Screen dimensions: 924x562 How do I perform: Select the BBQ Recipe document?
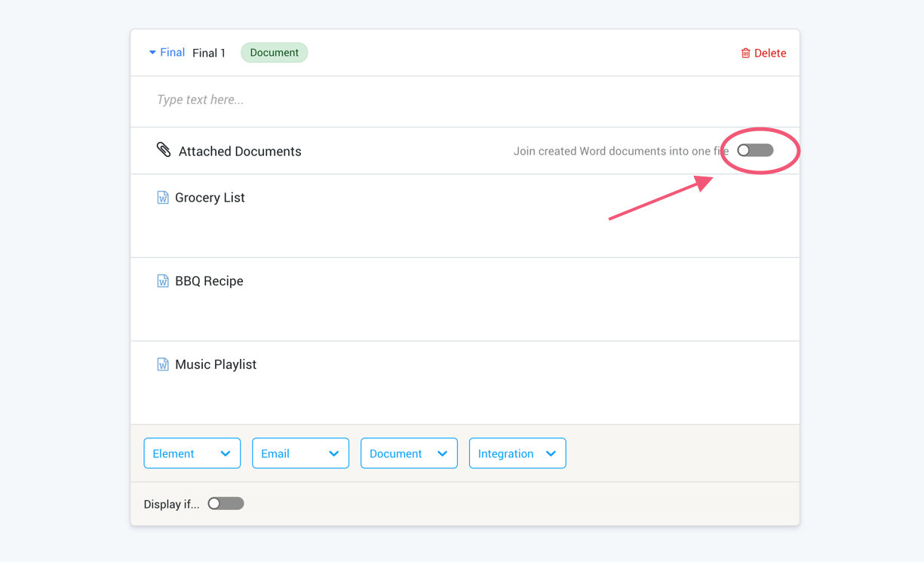point(209,281)
